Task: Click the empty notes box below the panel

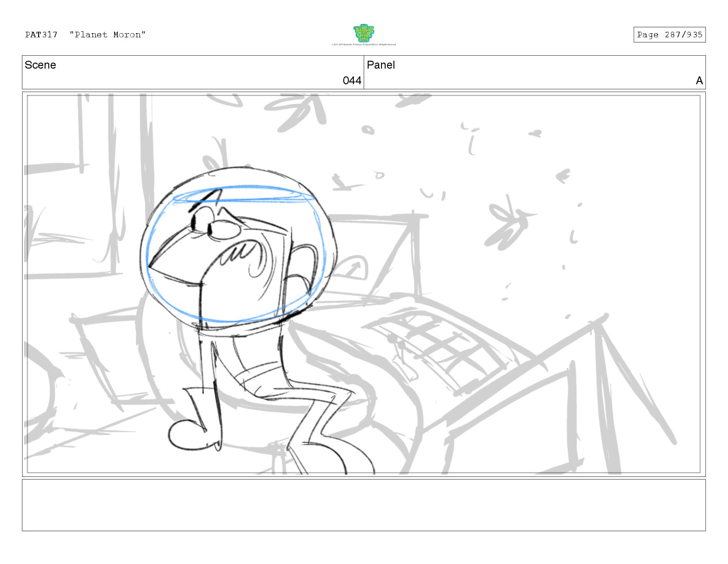Action: (x=364, y=505)
